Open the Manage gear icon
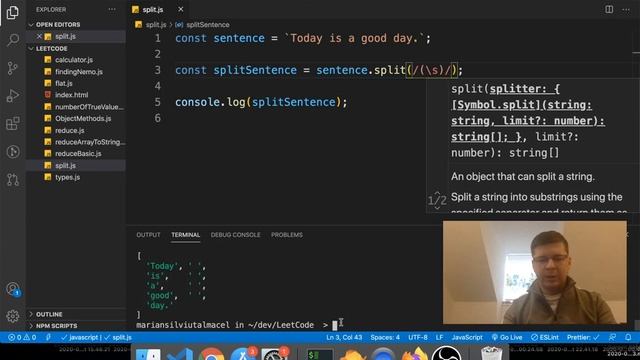The image size is (640, 360). (x=13, y=316)
